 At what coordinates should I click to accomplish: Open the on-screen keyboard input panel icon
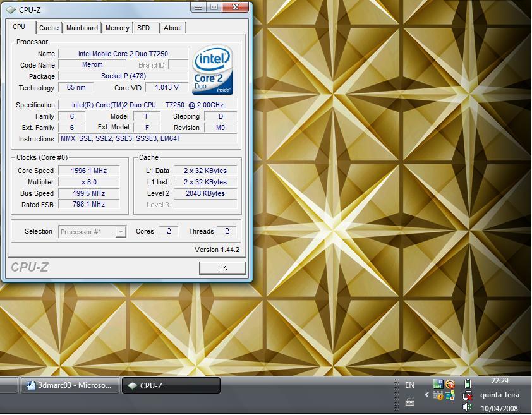410,402
